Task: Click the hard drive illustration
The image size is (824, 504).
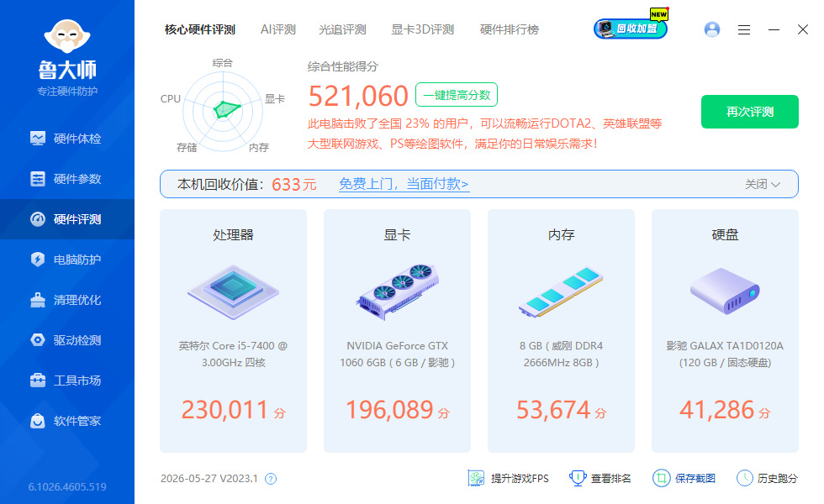Action: coord(725,291)
